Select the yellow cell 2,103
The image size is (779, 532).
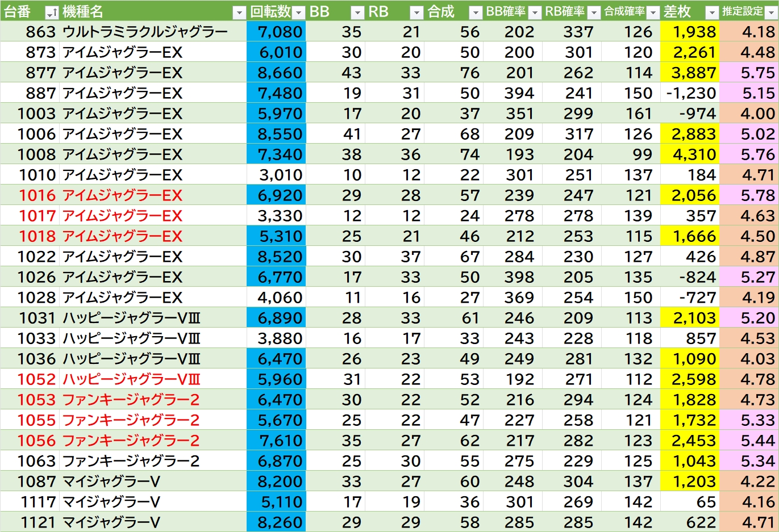[690, 318]
